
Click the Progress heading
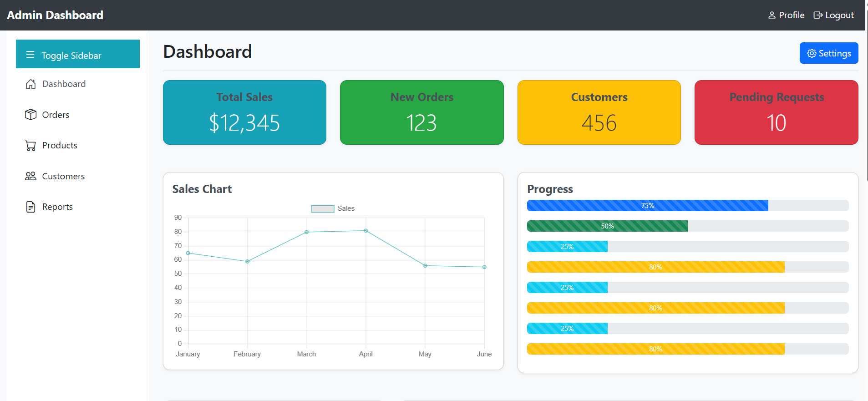[550, 189]
